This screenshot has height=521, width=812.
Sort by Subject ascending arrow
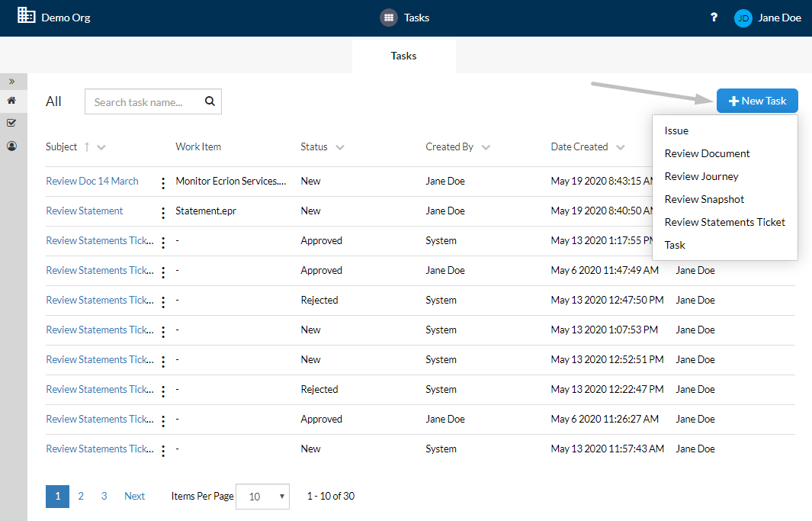[87, 147]
